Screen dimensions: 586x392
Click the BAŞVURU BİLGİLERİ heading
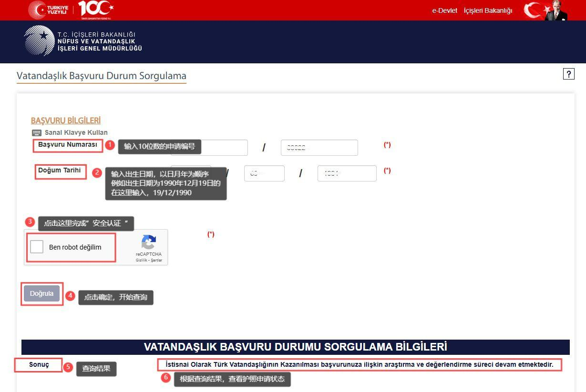[x=66, y=121]
